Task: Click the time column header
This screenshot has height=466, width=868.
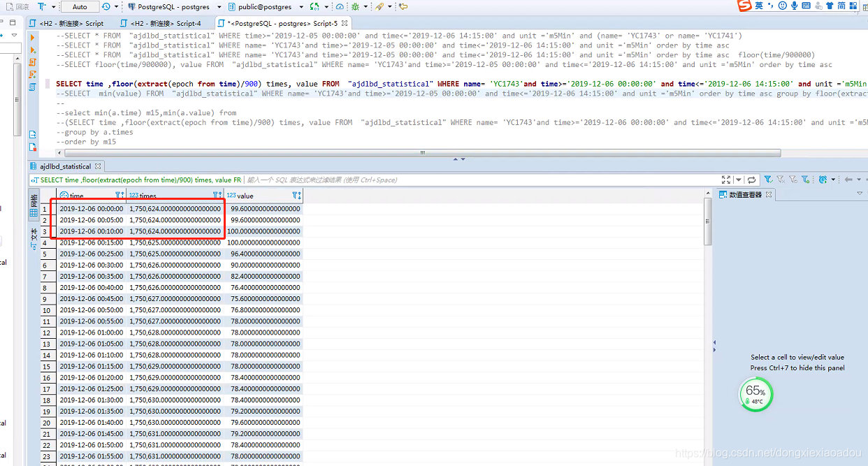Action: pos(92,196)
